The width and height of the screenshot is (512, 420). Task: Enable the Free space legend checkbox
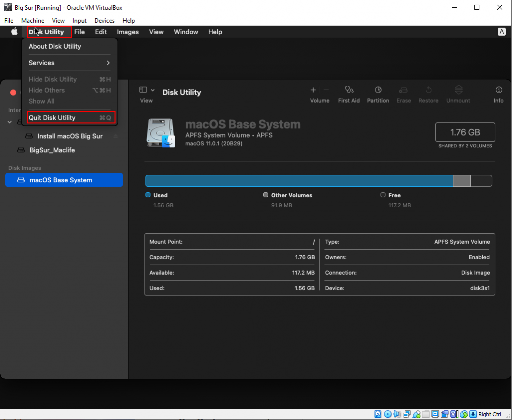click(x=383, y=195)
